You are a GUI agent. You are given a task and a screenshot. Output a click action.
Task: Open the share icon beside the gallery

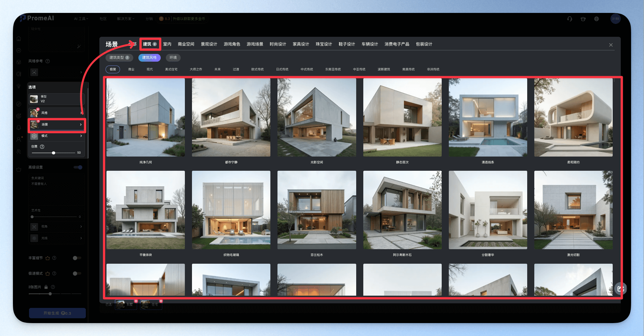click(x=620, y=289)
